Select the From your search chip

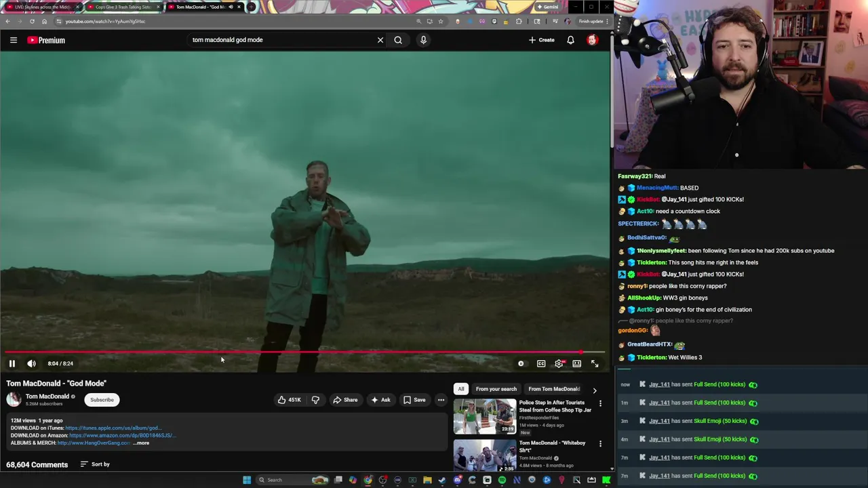click(496, 389)
